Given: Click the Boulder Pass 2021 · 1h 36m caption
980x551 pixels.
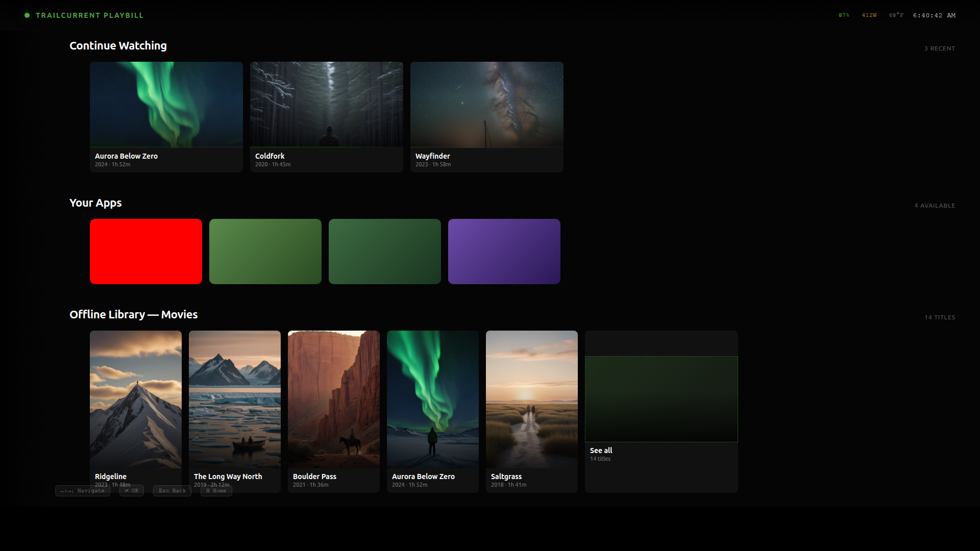Looking at the screenshot, I should (x=315, y=480).
